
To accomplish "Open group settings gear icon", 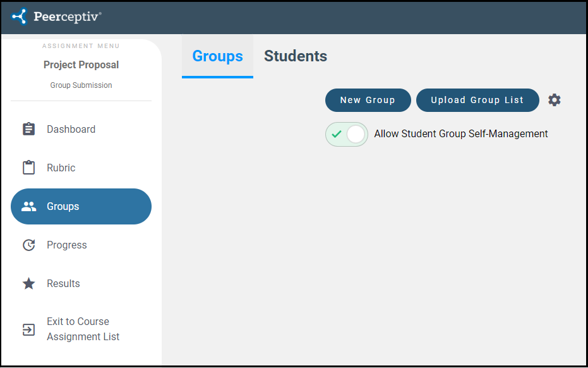I will (x=555, y=100).
